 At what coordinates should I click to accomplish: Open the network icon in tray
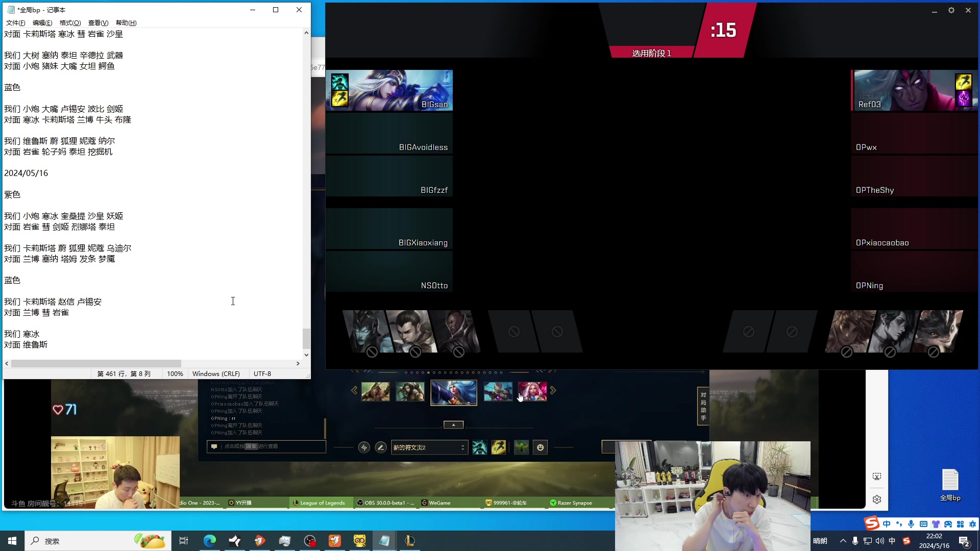[867, 541]
